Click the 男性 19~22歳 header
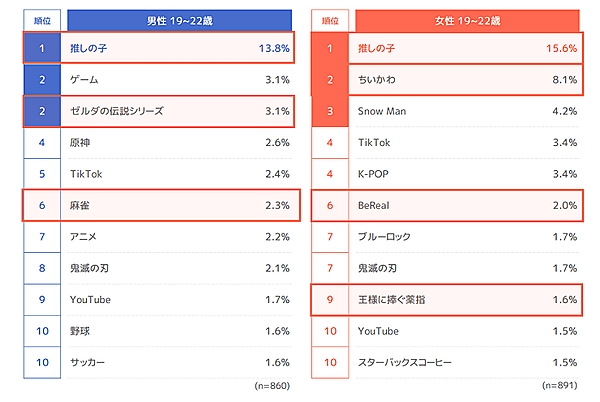 coord(180,19)
